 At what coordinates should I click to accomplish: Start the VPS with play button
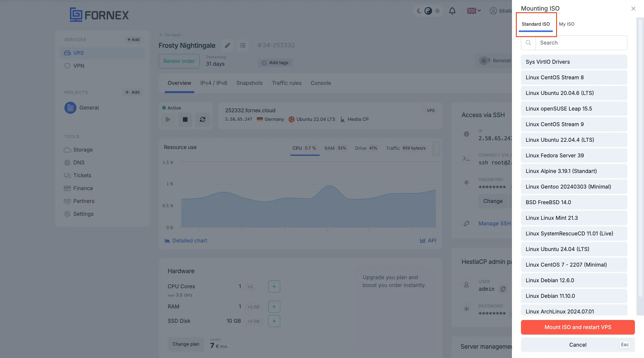(168, 120)
